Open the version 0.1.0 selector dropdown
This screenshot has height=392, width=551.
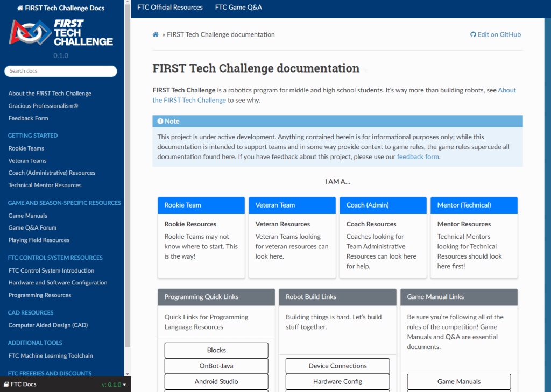click(114, 384)
